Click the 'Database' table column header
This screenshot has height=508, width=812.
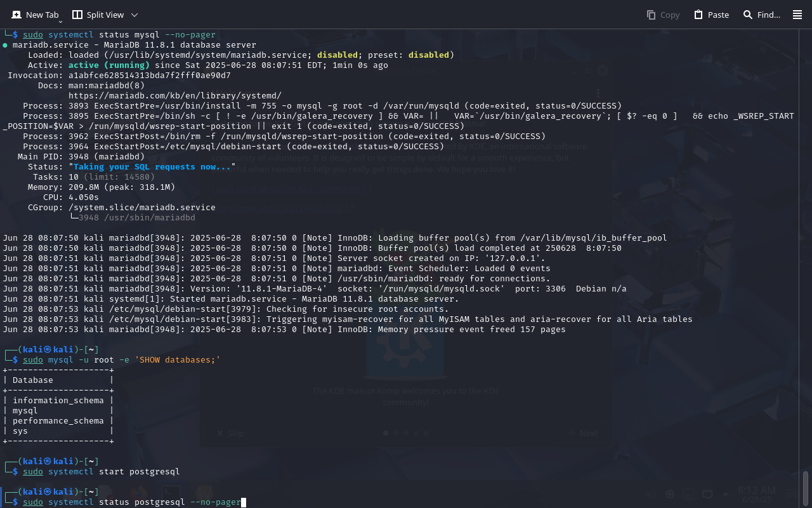[33, 380]
